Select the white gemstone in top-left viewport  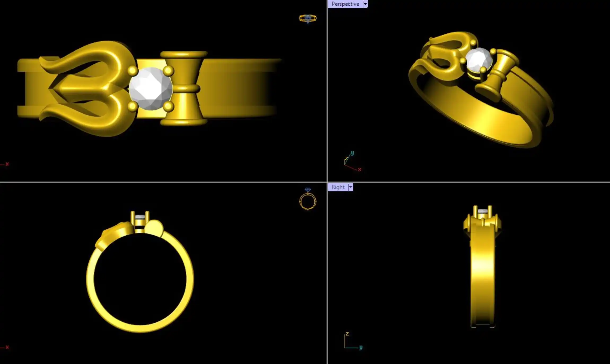[150, 88]
